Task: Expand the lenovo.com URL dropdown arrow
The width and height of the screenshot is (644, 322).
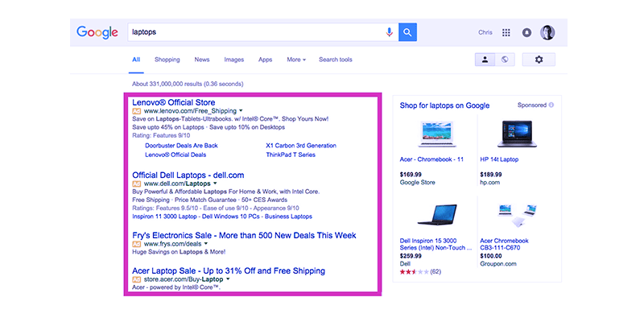Action: point(241,110)
